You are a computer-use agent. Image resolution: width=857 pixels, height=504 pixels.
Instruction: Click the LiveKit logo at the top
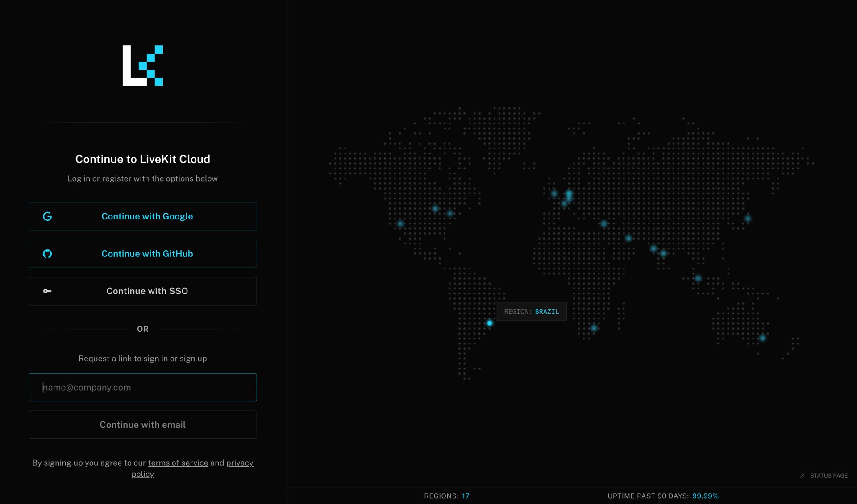point(142,66)
